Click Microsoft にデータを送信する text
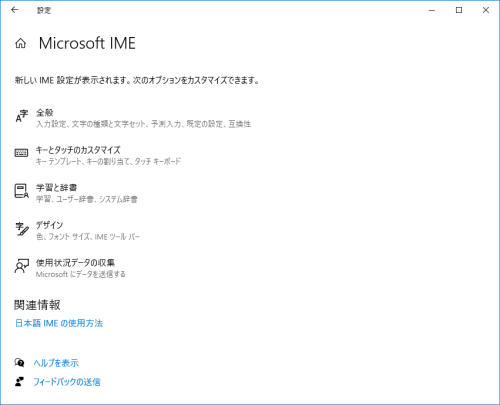Image resolution: width=500 pixels, height=405 pixels. [x=81, y=274]
